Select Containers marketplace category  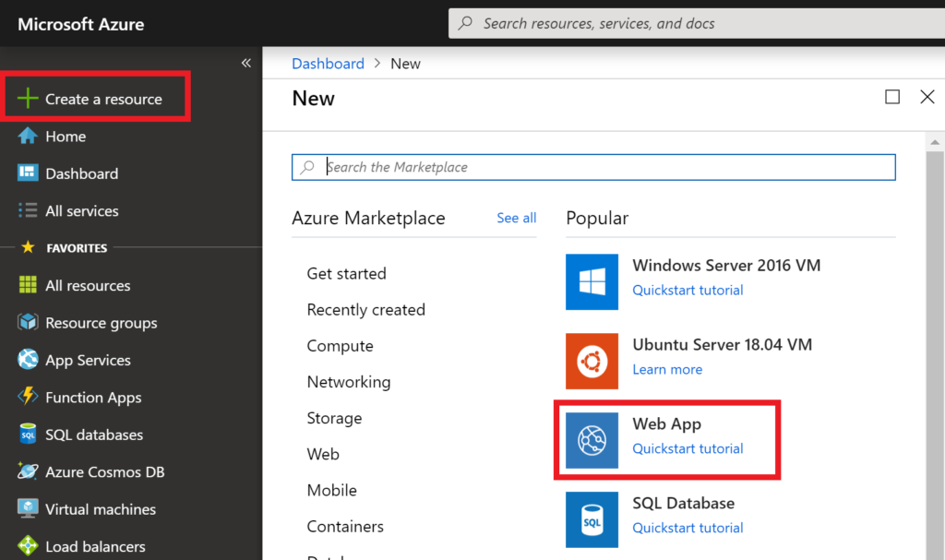tap(345, 526)
